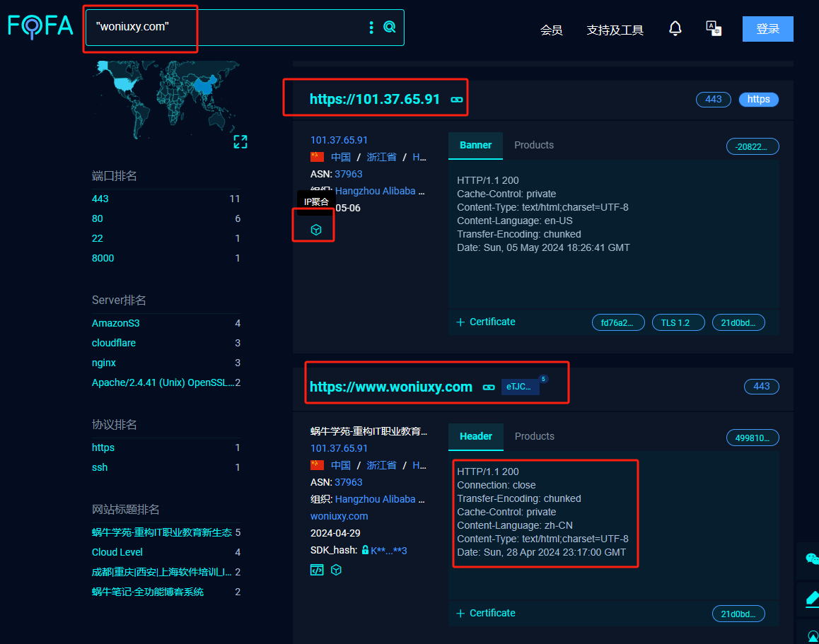819x644 pixels.
Task: Click IP aggregation cube icon for 101.37.65.91 result
Action: coord(316,230)
